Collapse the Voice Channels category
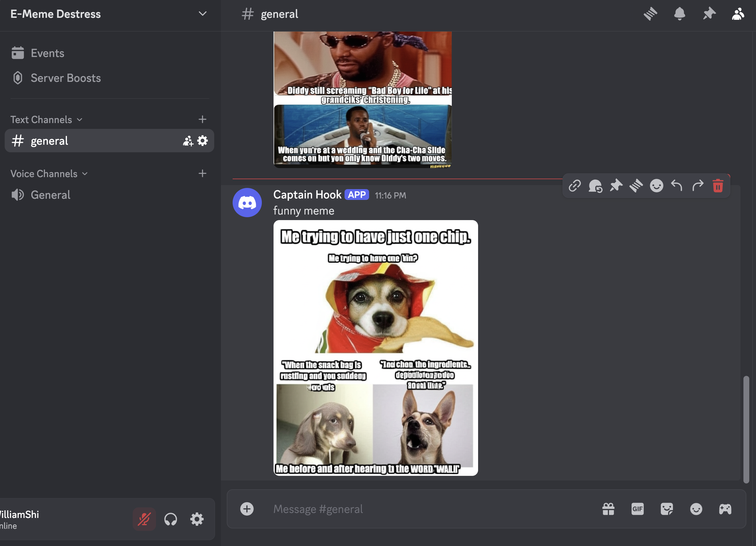Screen dimensions: 756x546 49,174
